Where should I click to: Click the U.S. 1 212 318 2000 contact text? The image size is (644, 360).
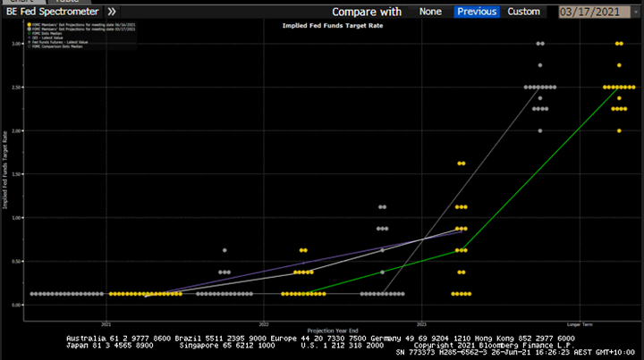[342, 345]
